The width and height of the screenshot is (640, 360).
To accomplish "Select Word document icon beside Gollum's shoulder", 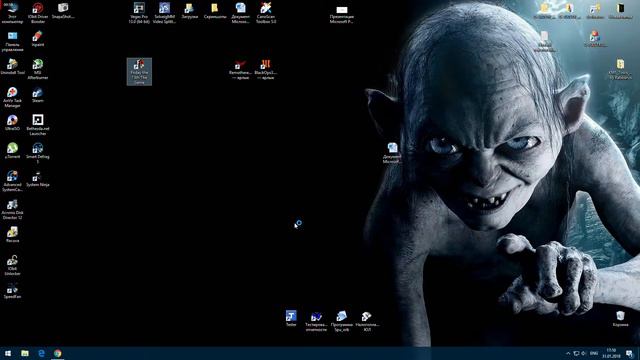I will click(x=392, y=153).
